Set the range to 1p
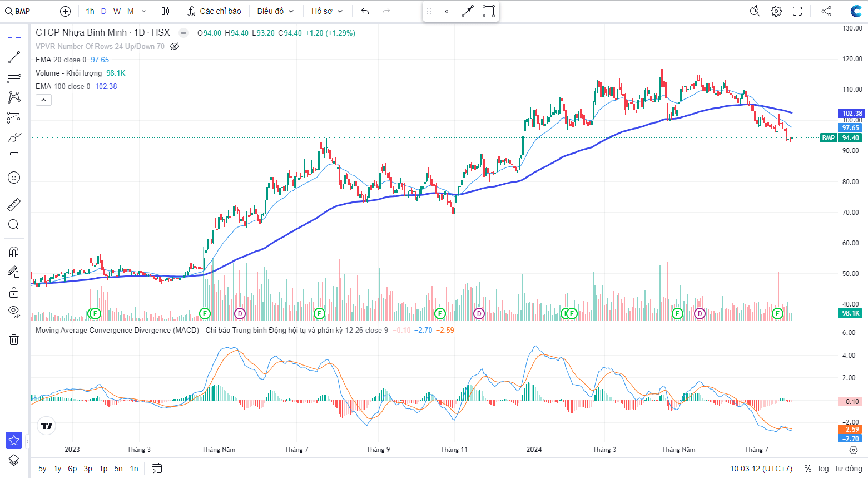The image size is (868, 478). tap(103, 469)
